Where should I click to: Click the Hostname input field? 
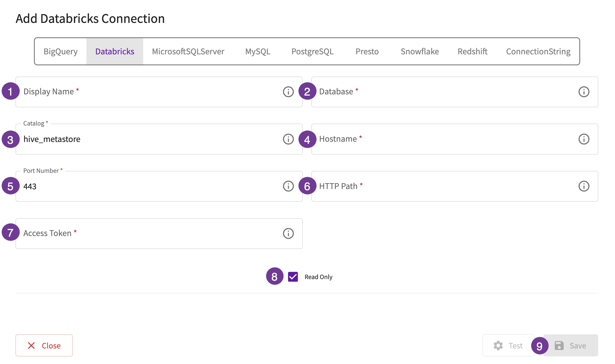tap(454, 139)
